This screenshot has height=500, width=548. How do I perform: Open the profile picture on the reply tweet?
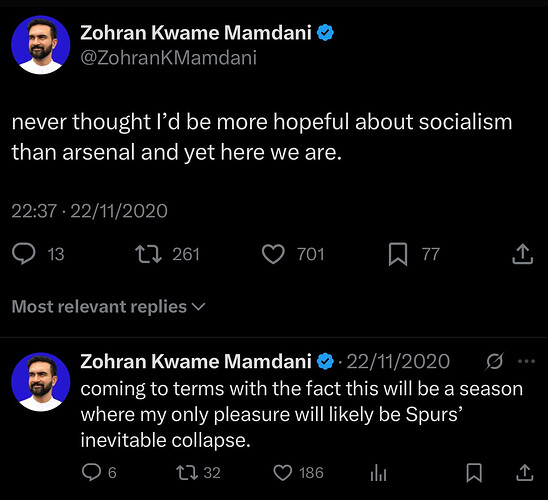41,382
